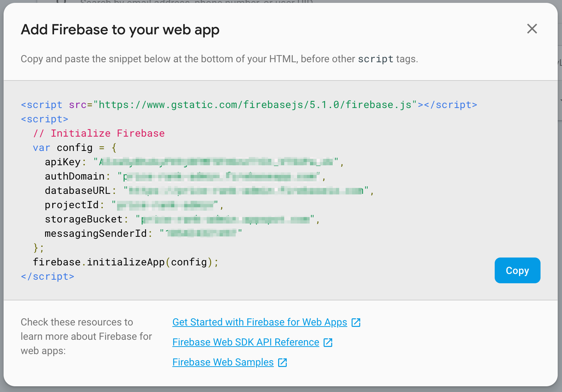Click the firebase.initializeApp(config) line

[126, 262]
